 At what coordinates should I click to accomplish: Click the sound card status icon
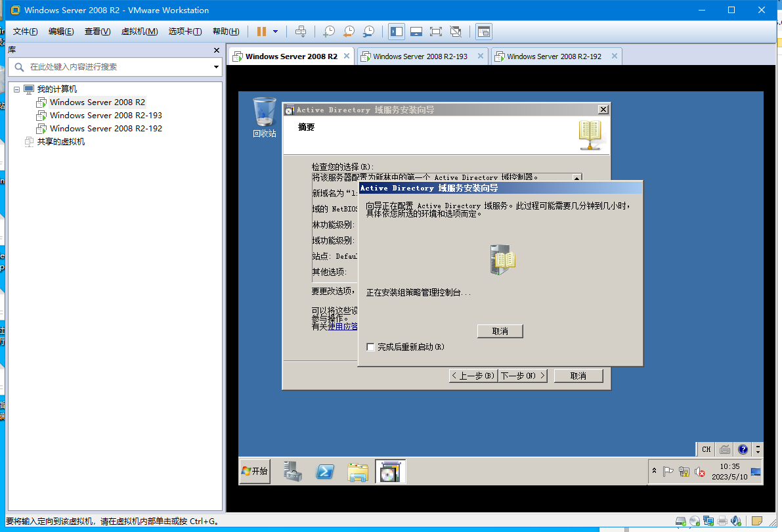coord(736,521)
